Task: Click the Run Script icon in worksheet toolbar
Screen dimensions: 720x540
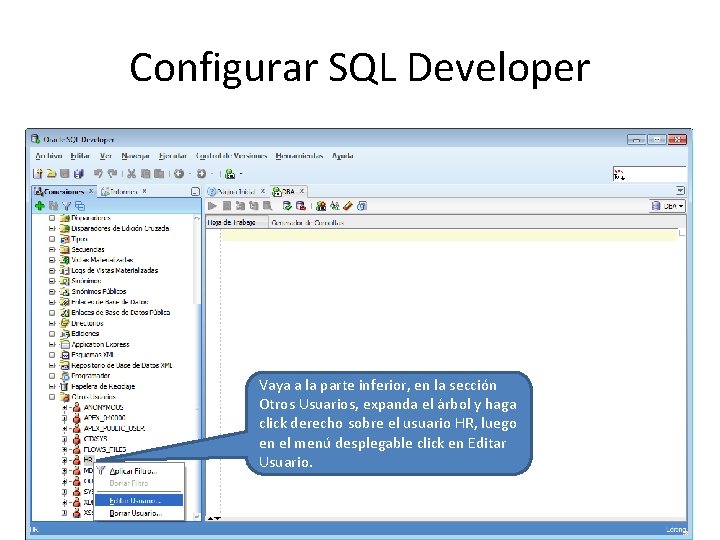Action: pyautogui.click(x=227, y=206)
